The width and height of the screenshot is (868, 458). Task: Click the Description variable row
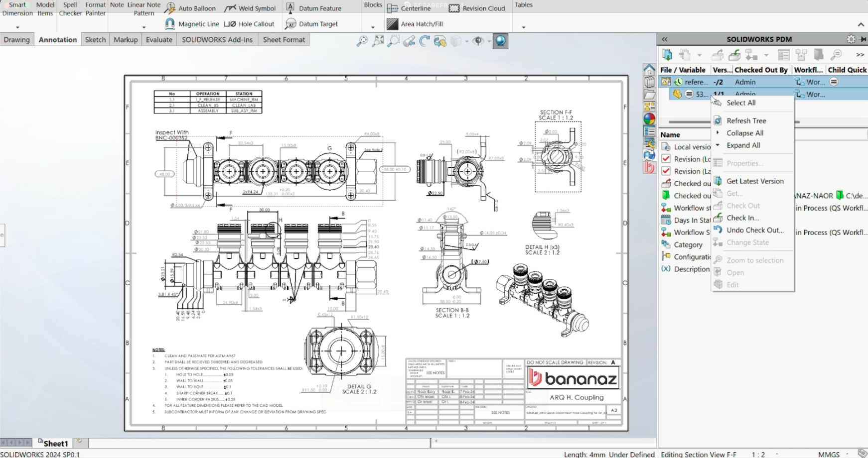[686, 269]
